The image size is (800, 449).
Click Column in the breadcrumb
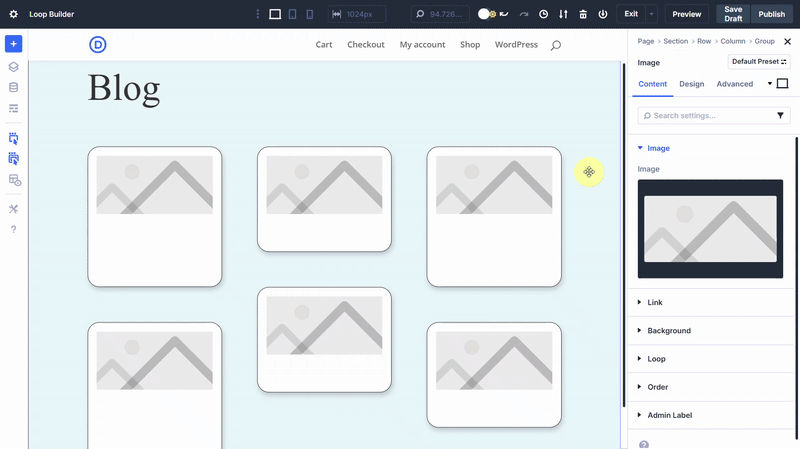(733, 41)
